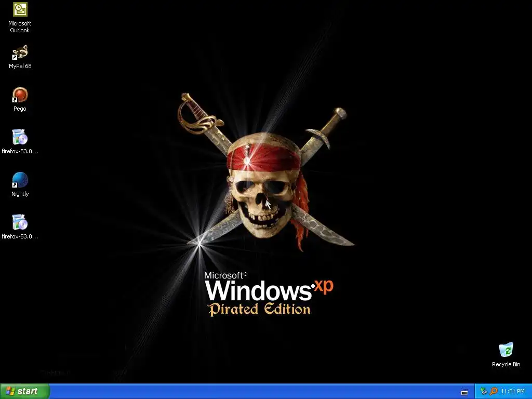The width and height of the screenshot is (532, 399).
Task: Click the keyboard language bar icon
Action: pyautogui.click(x=464, y=392)
